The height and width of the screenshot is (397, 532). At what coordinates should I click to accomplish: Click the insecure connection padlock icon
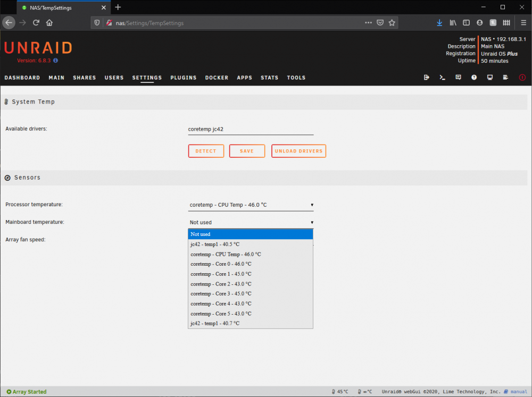(x=109, y=23)
